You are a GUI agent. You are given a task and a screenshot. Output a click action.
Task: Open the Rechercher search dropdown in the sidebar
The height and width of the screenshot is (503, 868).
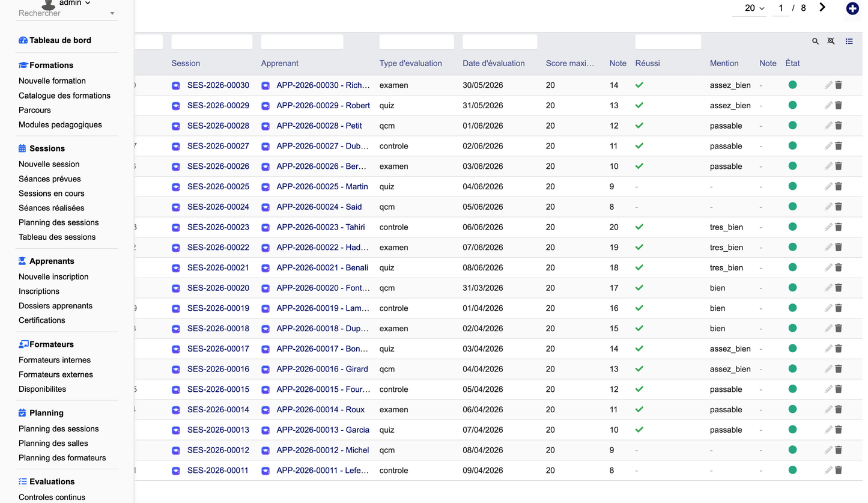click(x=66, y=13)
